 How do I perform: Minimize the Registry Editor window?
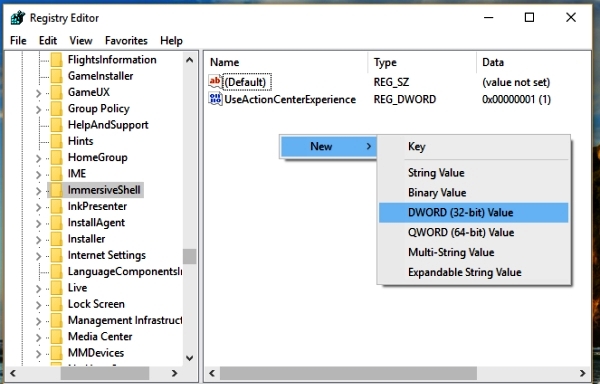488,18
